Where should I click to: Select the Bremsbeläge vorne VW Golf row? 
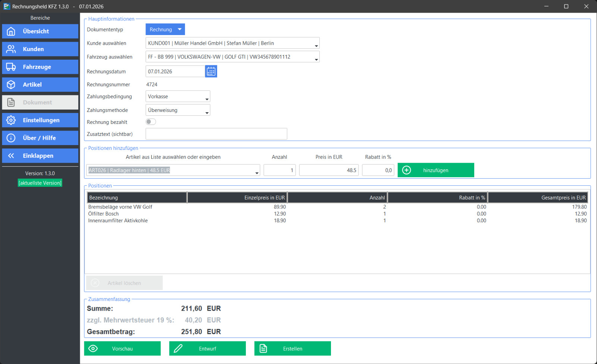coord(337,207)
